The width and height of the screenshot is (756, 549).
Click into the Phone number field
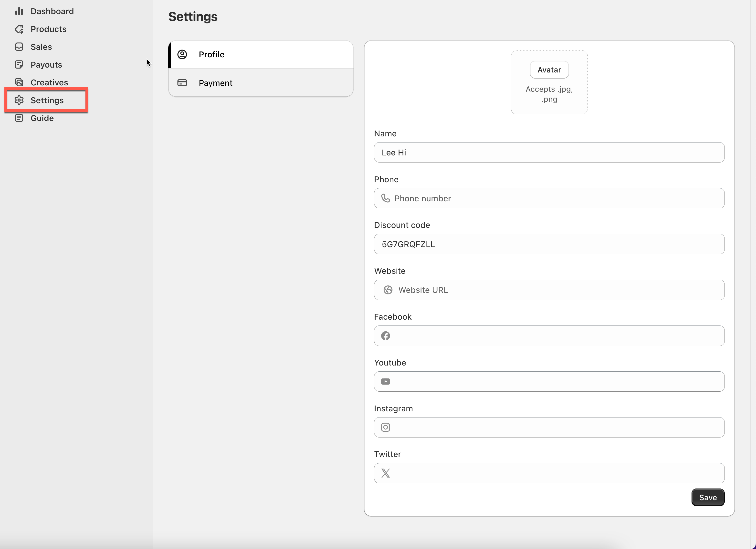tap(553, 199)
